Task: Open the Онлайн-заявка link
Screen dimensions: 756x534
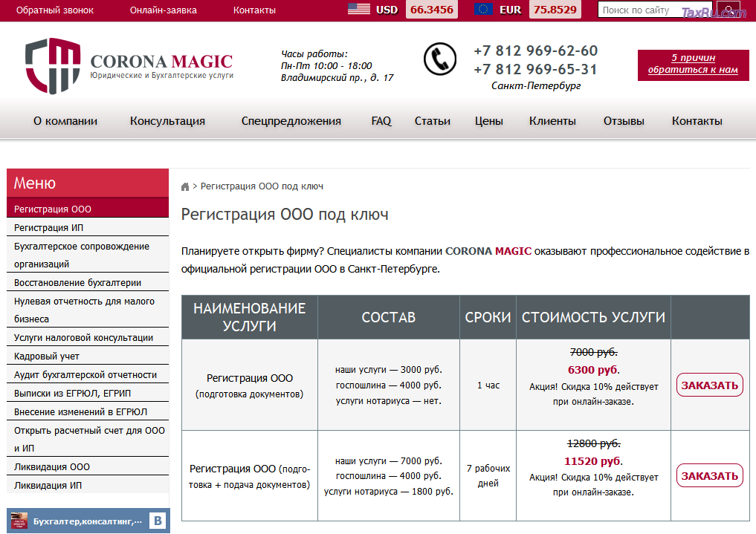Action: tap(163, 10)
